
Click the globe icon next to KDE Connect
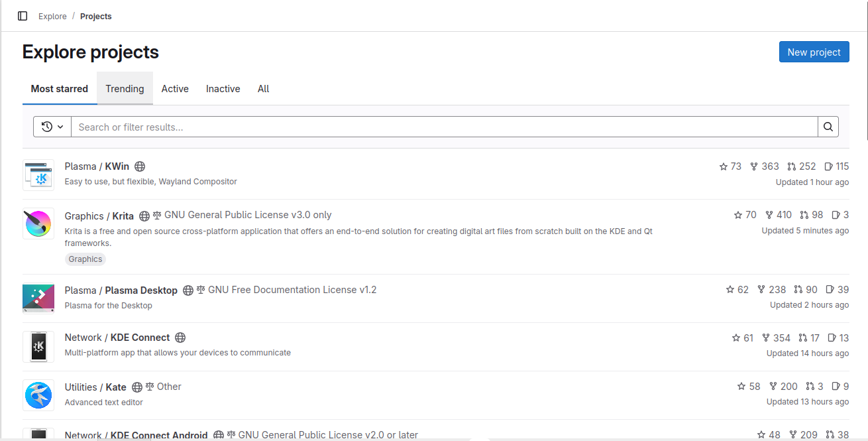[x=180, y=338]
